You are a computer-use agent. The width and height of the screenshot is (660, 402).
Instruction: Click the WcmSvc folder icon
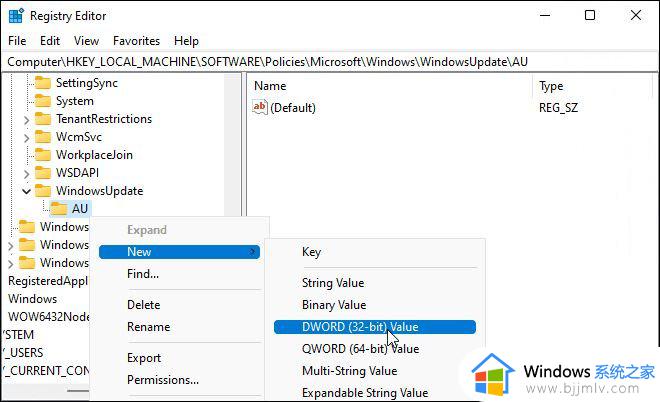(x=43, y=137)
